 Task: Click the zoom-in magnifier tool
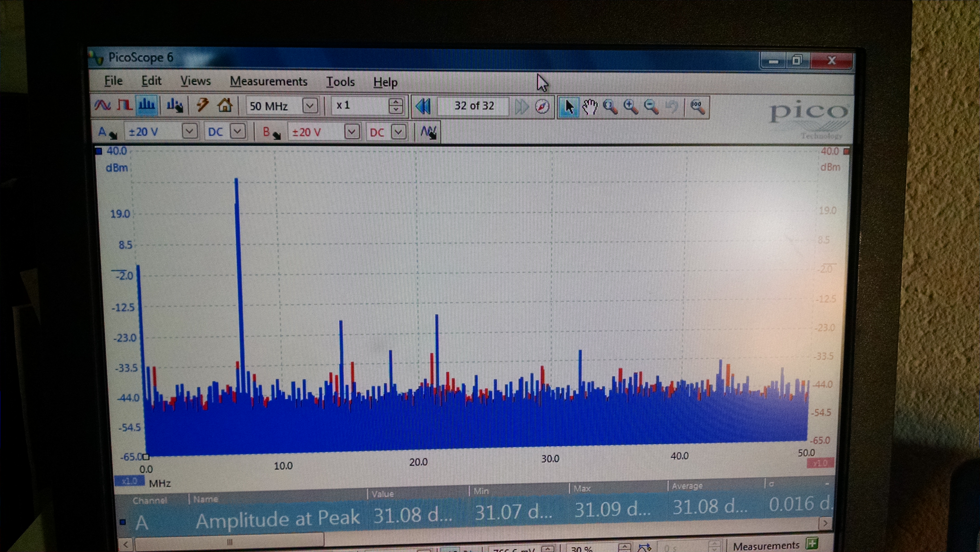(x=631, y=107)
